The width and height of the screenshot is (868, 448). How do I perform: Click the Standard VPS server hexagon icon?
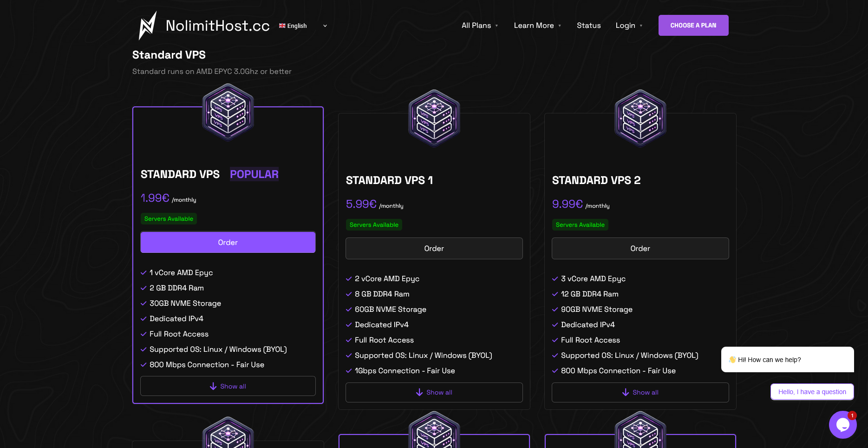coord(228,112)
